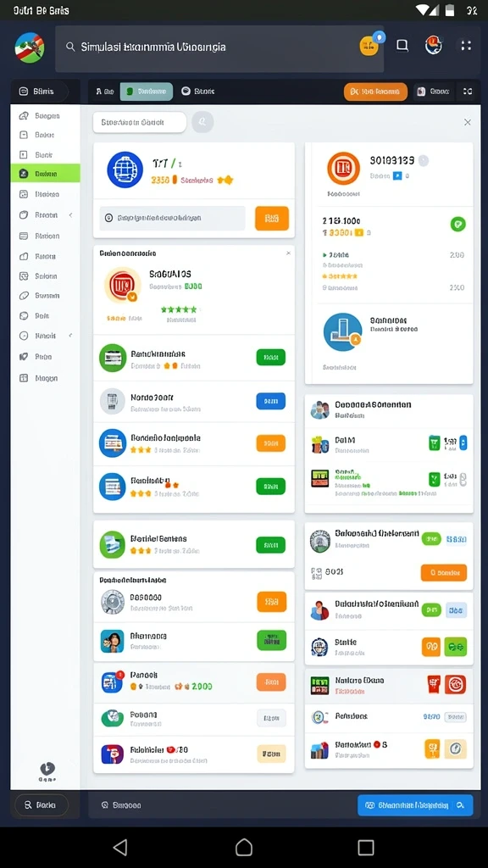This screenshot has height=868, width=488.
Task: Click the yellow notification icon with blue badge
Action: click(x=369, y=46)
